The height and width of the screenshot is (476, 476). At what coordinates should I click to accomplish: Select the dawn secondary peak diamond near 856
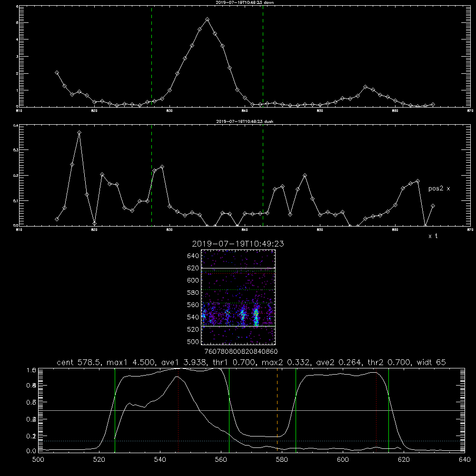(x=365, y=87)
